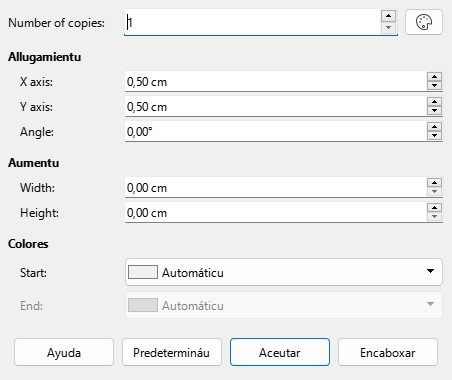
Task: Increase X axis value with up arrow
Action: pyautogui.click(x=434, y=77)
